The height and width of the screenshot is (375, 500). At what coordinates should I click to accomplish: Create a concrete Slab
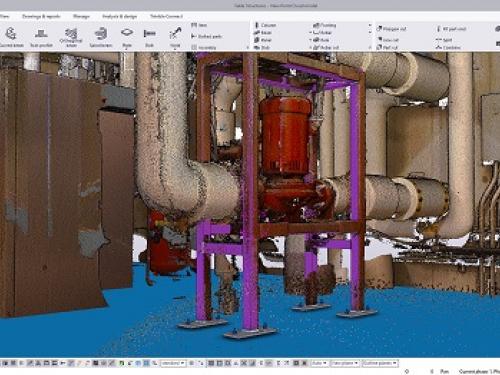pyautogui.click(x=262, y=48)
